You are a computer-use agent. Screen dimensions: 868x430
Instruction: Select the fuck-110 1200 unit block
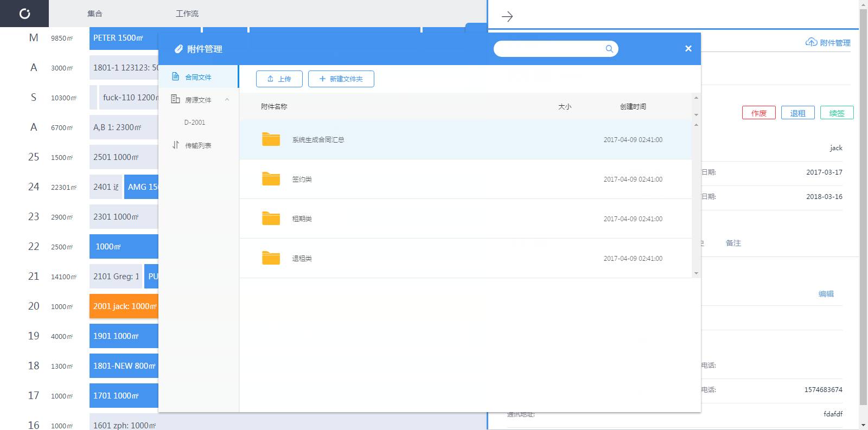[x=129, y=98]
